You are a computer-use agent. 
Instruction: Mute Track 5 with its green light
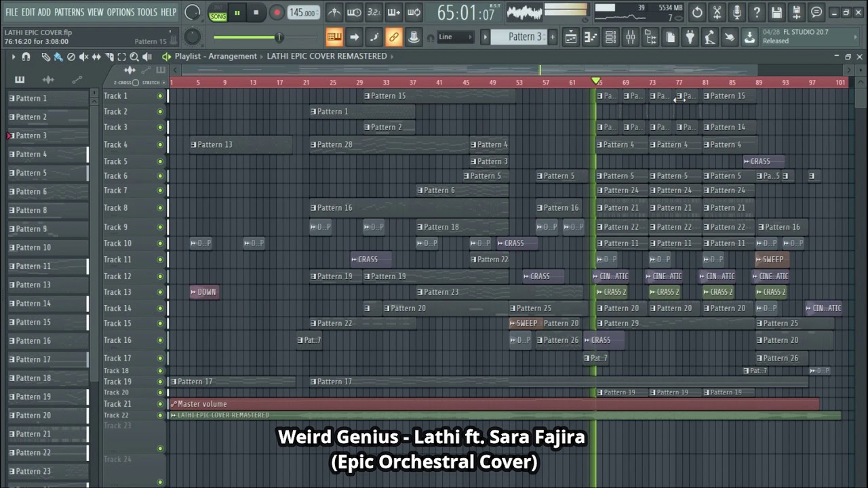(x=160, y=162)
